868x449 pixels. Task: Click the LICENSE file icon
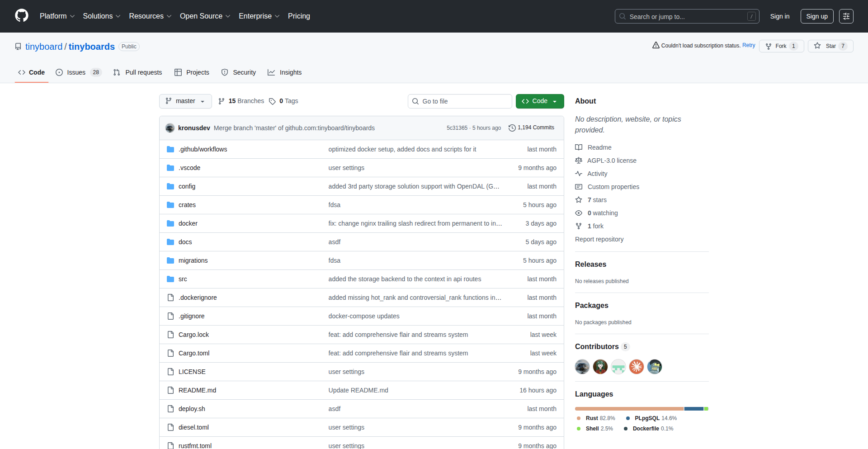coord(170,372)
